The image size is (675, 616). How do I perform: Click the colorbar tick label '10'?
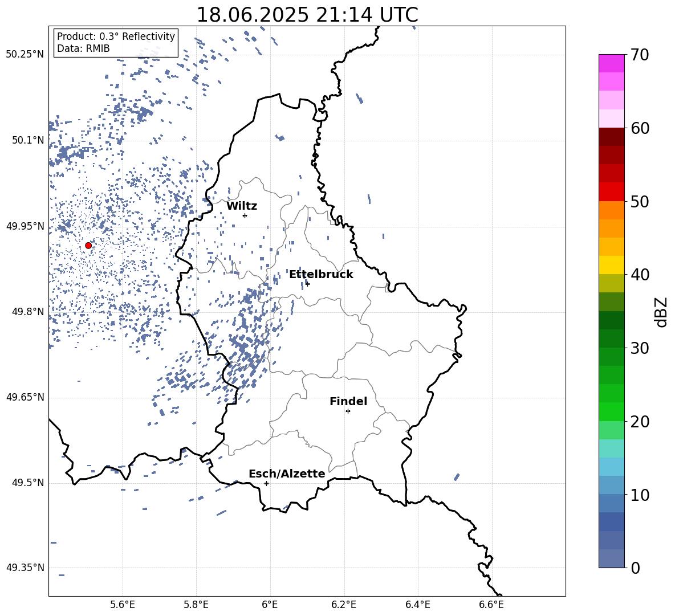click(640, 495)
